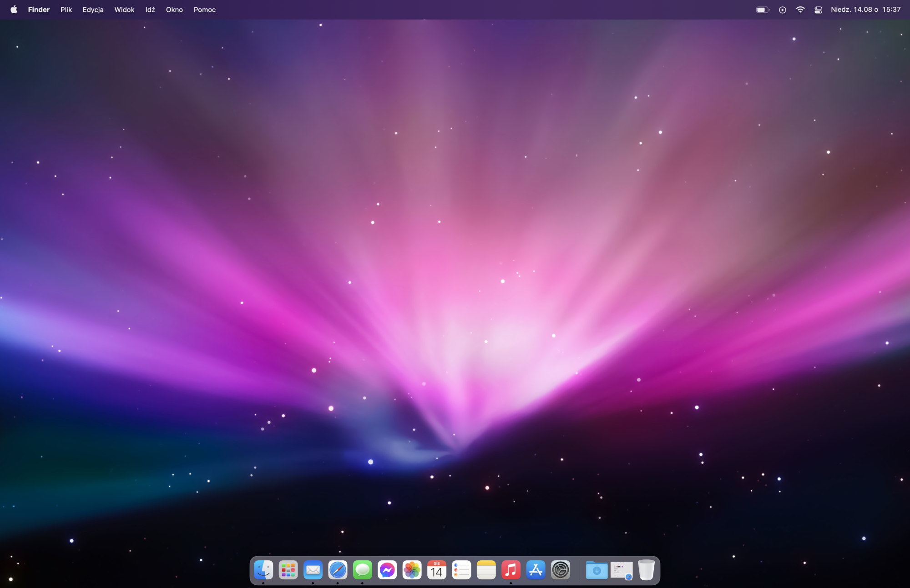
Task: Launch the Mail app
Action: [x=313, y=569]
